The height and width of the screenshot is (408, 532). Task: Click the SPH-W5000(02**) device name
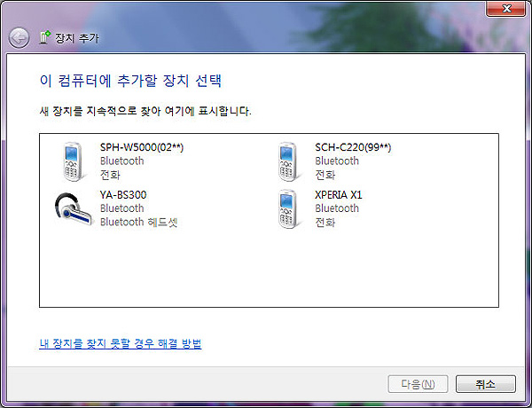tap(142, 147)
